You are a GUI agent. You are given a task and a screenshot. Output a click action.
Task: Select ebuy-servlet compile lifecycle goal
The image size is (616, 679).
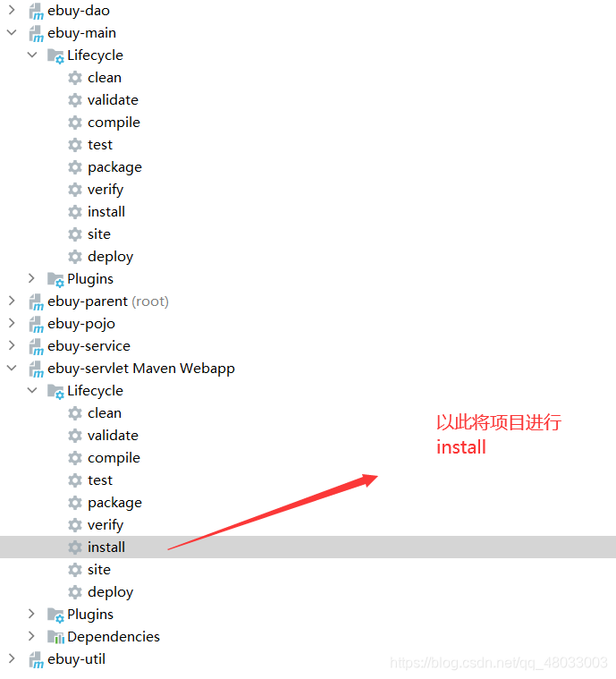114,458
